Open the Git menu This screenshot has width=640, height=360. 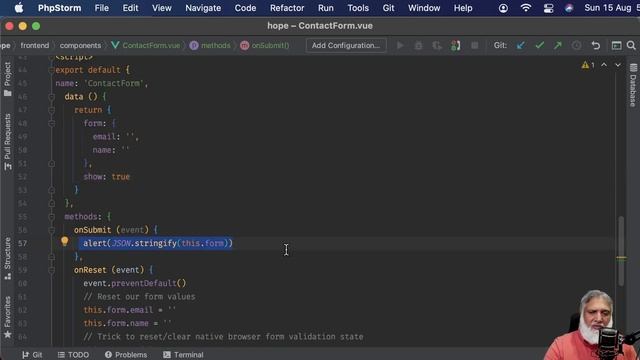[x=388, y=8]
